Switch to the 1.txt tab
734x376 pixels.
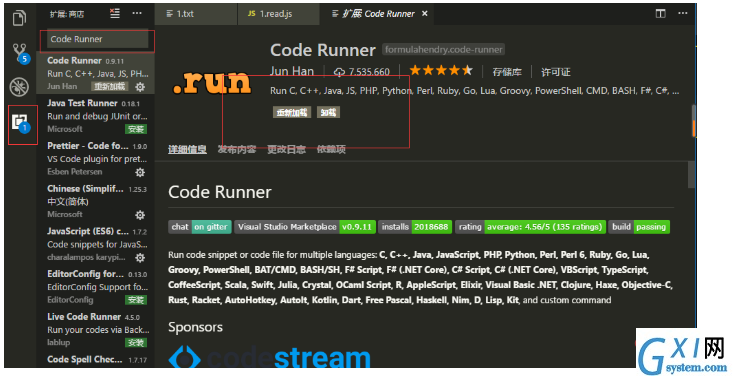click(x=196, y=14)
